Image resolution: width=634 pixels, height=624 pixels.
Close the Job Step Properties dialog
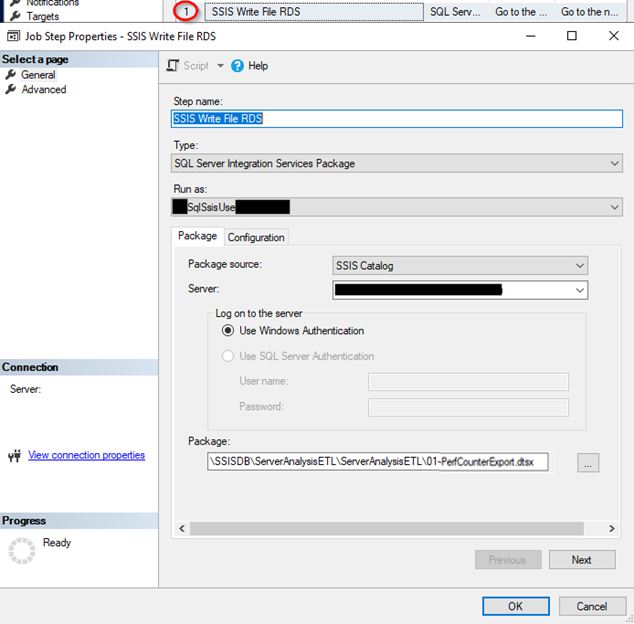coord(613,36)
